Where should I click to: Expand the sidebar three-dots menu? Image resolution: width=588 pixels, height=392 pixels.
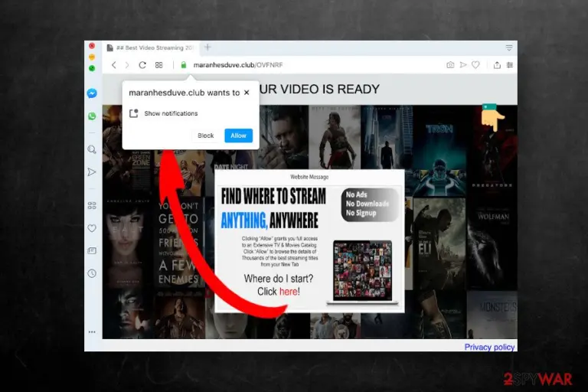[x=92, y=332]
